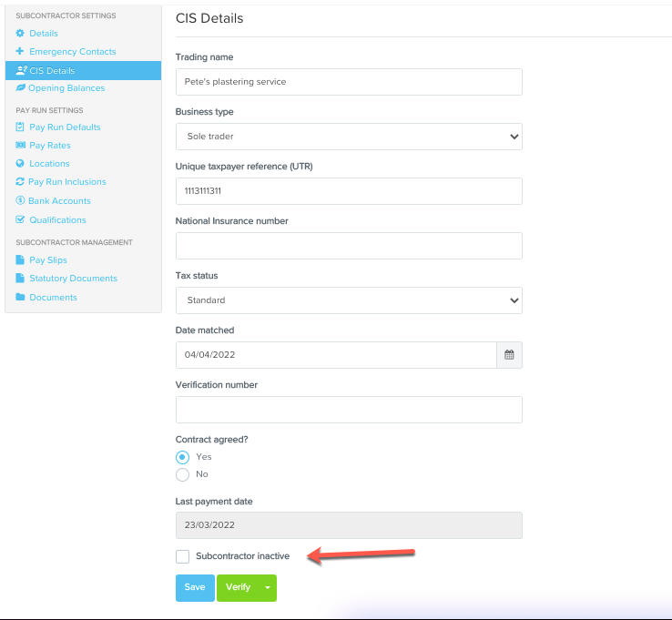672x620 pixels.
Task: Focus the Verification number input field
Action: click(348, 410)
